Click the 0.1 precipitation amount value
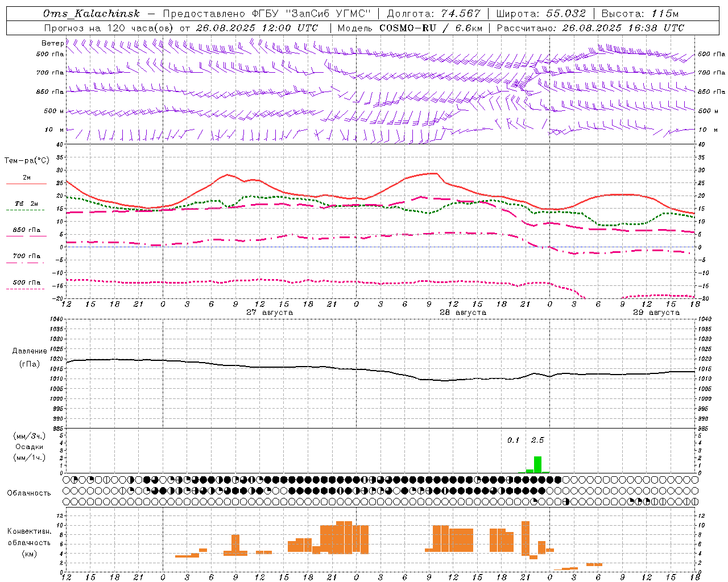 tap(514, 440)
